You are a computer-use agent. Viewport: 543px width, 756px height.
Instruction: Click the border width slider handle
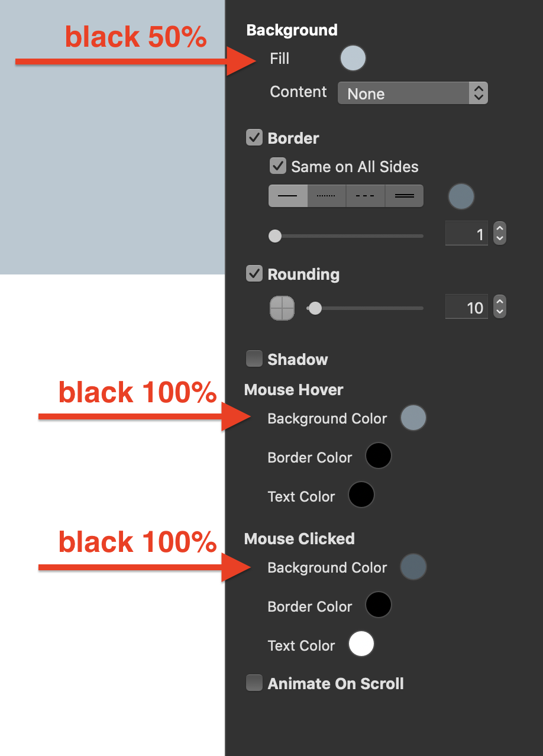click(275, 236)
